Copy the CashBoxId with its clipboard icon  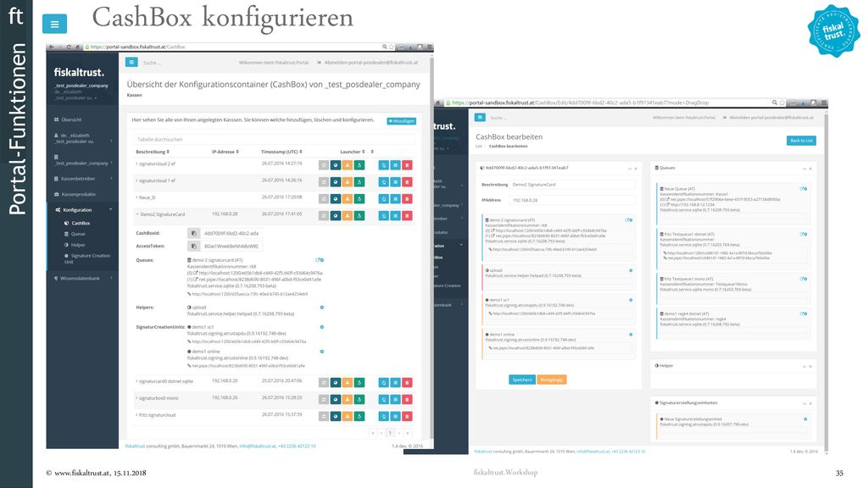(x=193, y=233)
